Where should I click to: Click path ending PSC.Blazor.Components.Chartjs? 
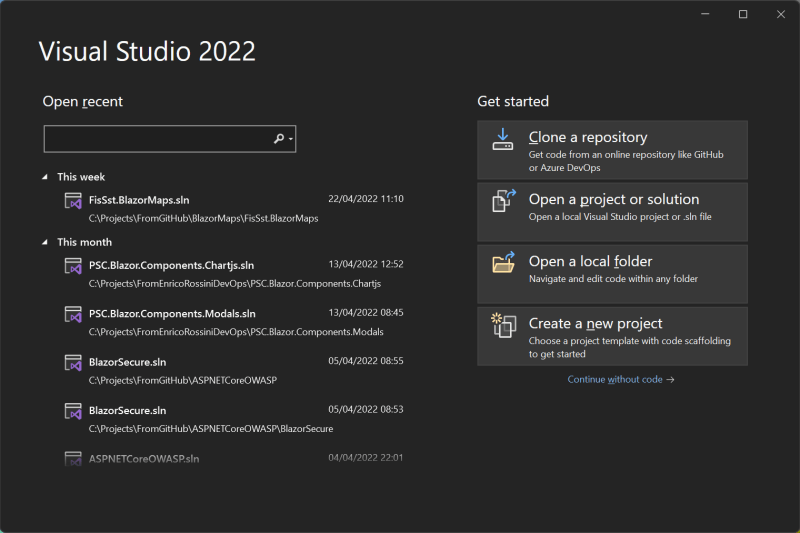[235, 284]
